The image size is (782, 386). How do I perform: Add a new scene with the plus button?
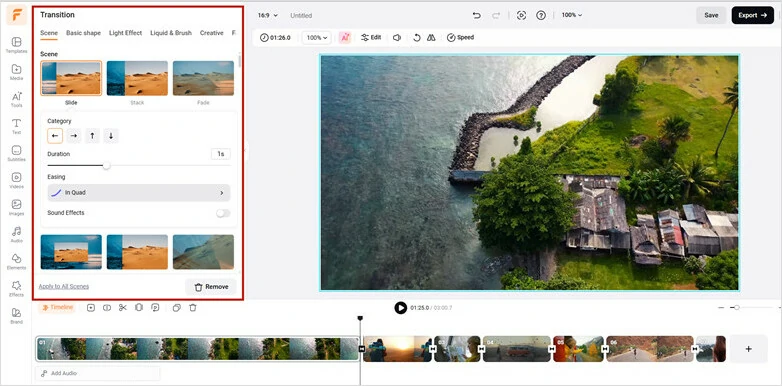pos(749,349)
